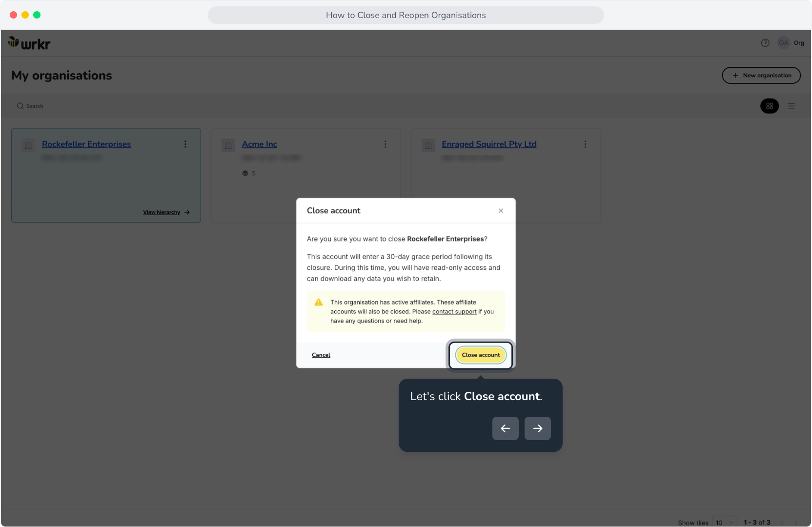Switch to list view icon

pos(792,106)
